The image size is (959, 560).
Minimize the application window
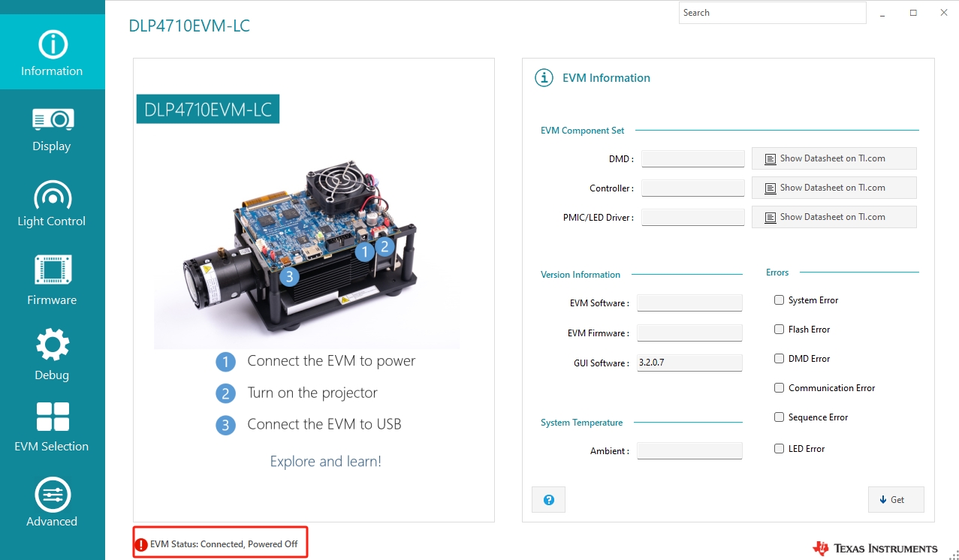882,13
